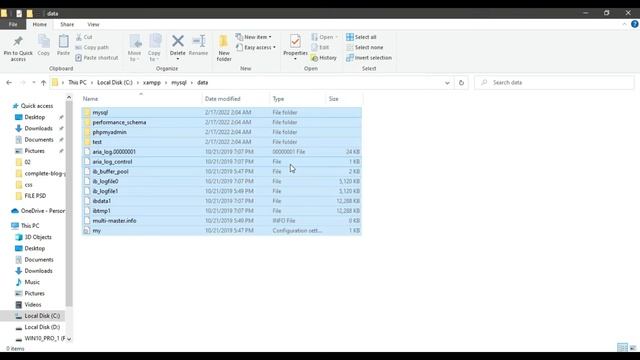
Task: Open Help question mark icon
Action: 634,24
